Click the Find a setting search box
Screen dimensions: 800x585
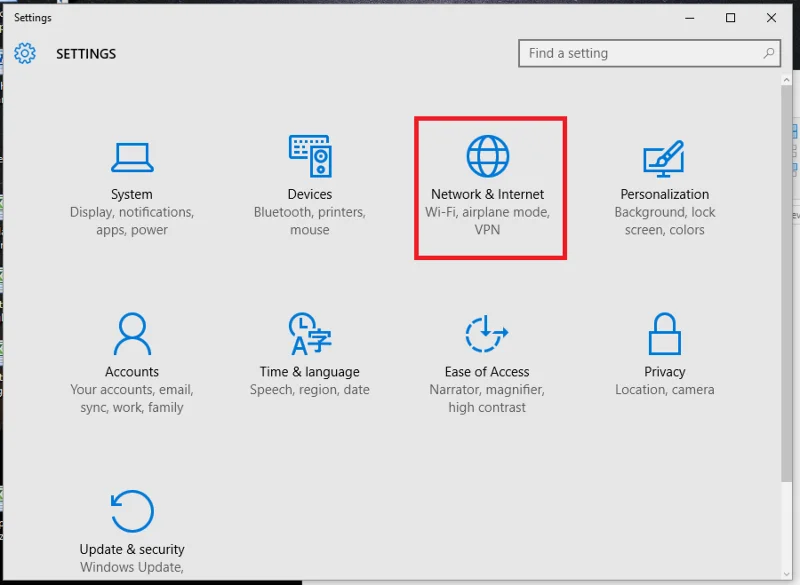click(649, 53)
